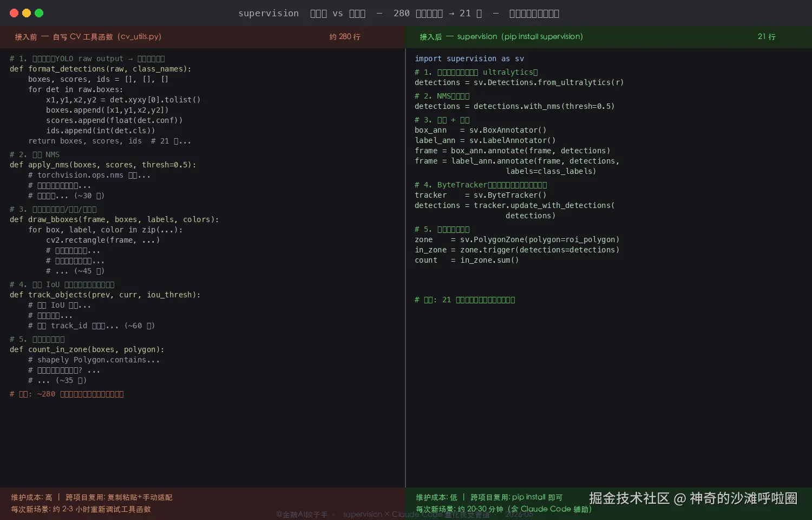Click the comment line containing 'track_id'

point(91,326)
